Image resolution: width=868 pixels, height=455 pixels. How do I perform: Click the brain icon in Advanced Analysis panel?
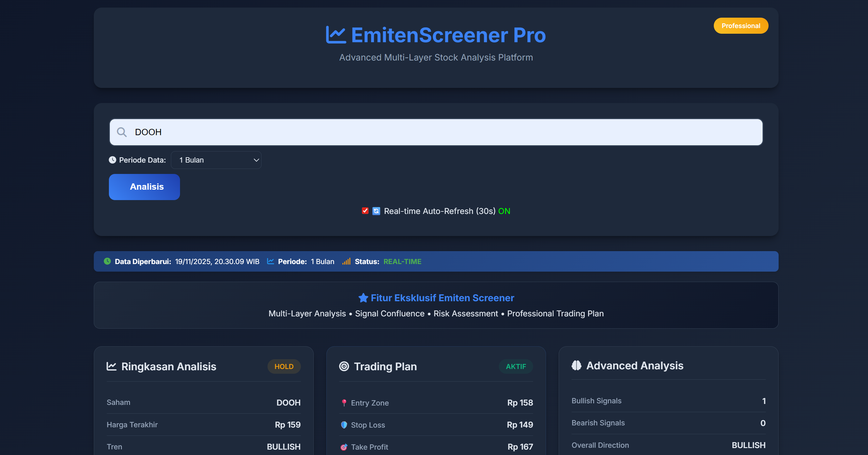click(x=577, y=365)
